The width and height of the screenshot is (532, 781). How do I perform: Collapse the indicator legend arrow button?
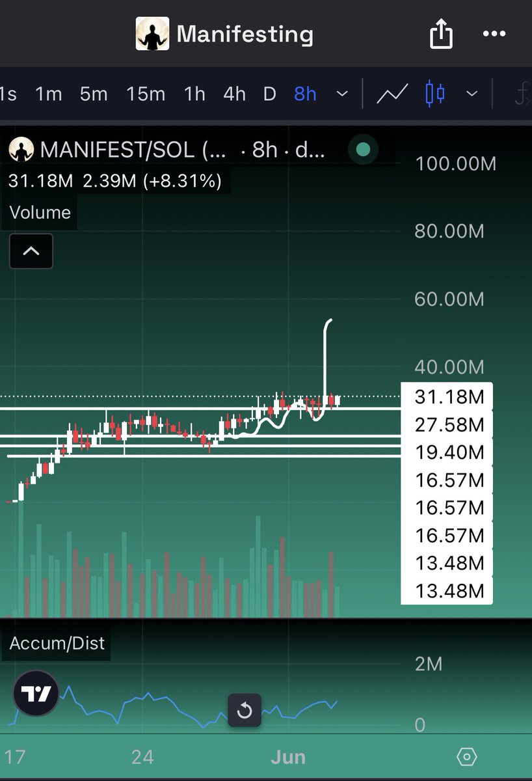point(31,251)
